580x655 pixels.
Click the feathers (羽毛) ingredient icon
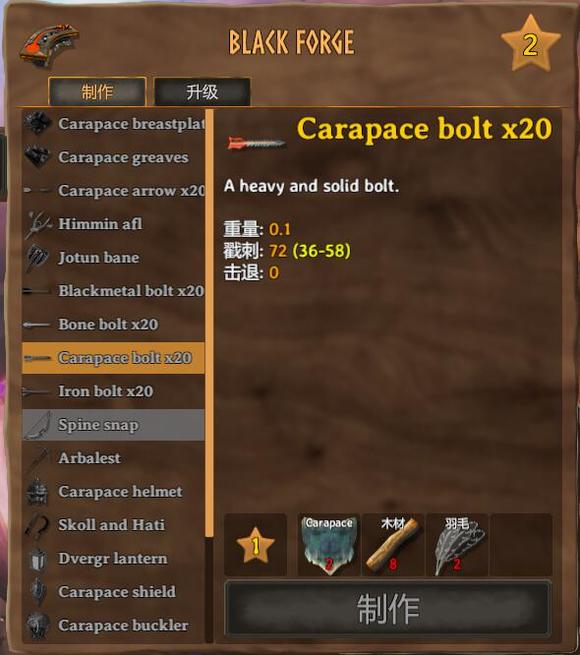[457, 545]
